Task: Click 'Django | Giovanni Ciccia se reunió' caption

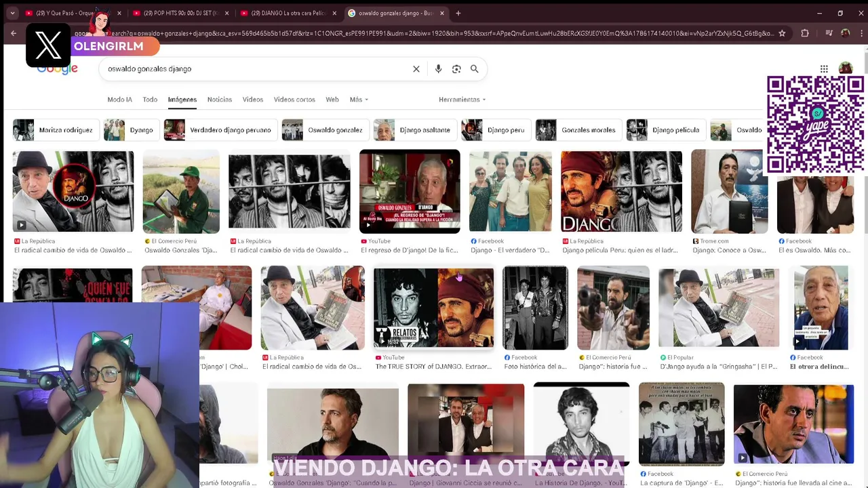Action: [466, 483]
